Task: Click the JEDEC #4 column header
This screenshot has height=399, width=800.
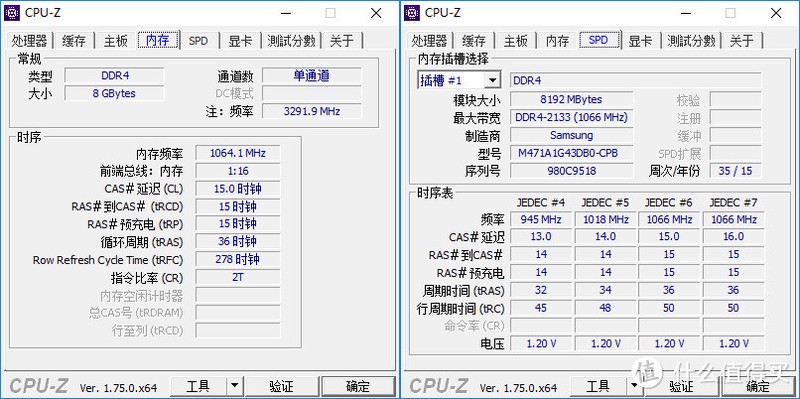Action: (541, 203)
